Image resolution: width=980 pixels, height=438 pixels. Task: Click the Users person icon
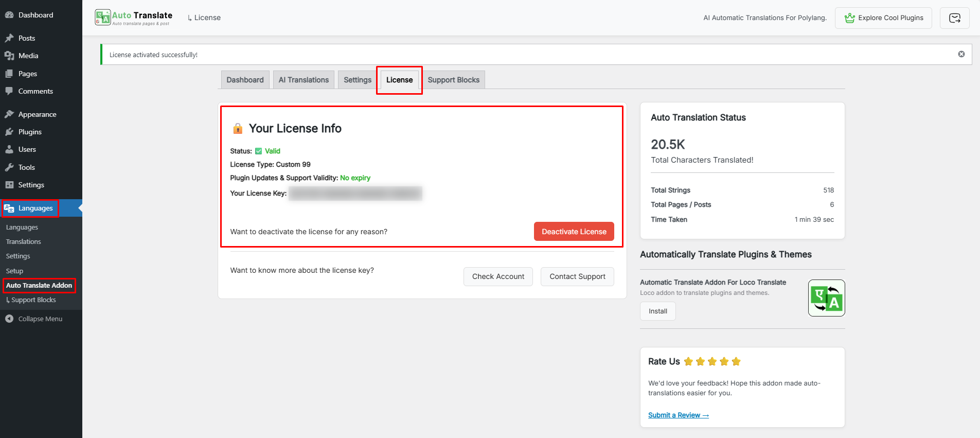coord(9,149)
